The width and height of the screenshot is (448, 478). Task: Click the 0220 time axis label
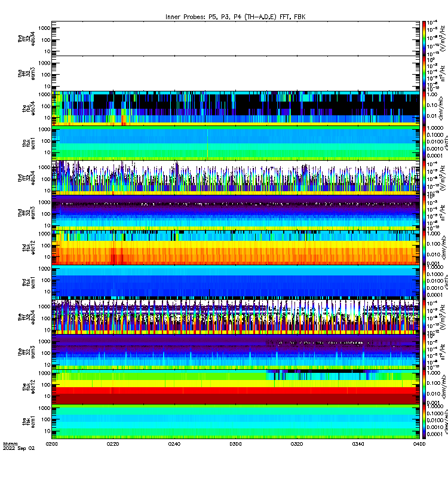coord(113,444)
